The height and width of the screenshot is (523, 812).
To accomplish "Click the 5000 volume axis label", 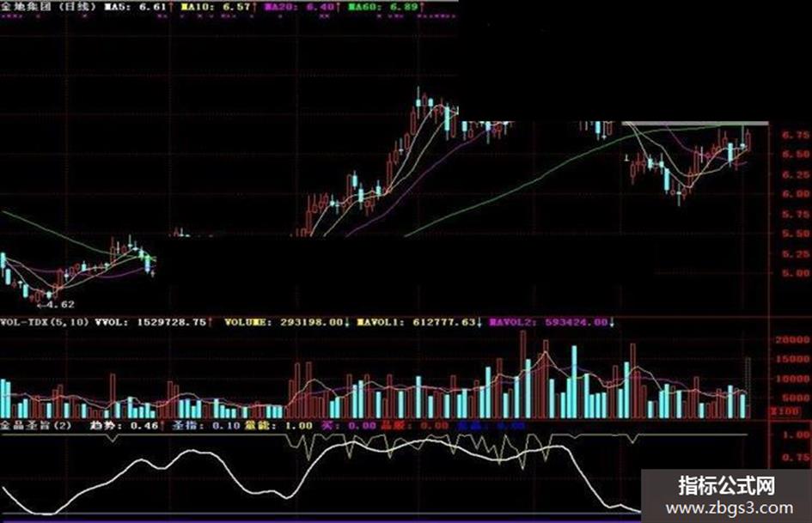I will pos(796,398).
